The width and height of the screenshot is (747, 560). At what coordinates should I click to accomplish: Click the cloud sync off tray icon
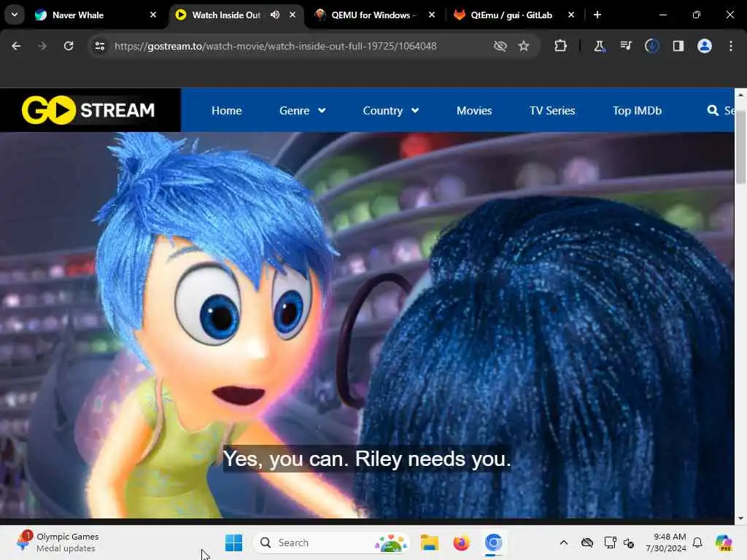(x=587, y=542)
